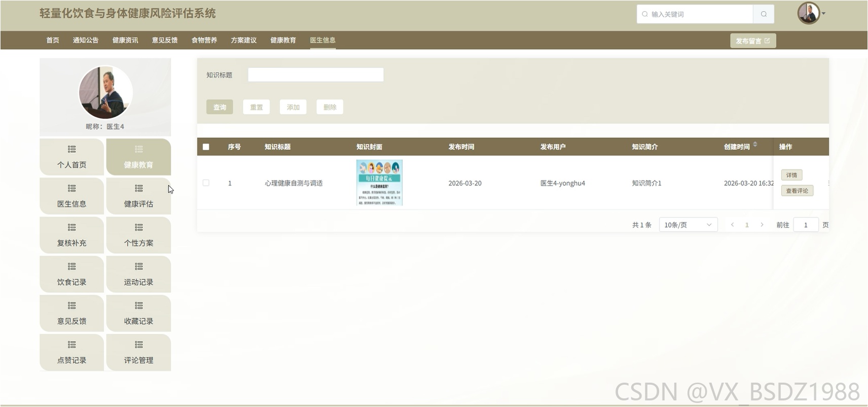The height and width of the screenshot is (407, 868).
Task: Click the 前往 page number input
Action: tap(806, 225)
